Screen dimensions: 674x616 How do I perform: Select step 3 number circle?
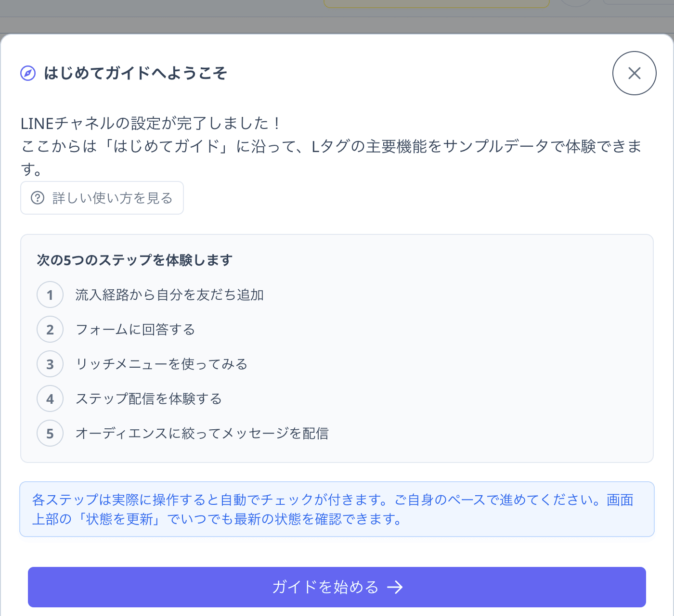click(50, 364)
